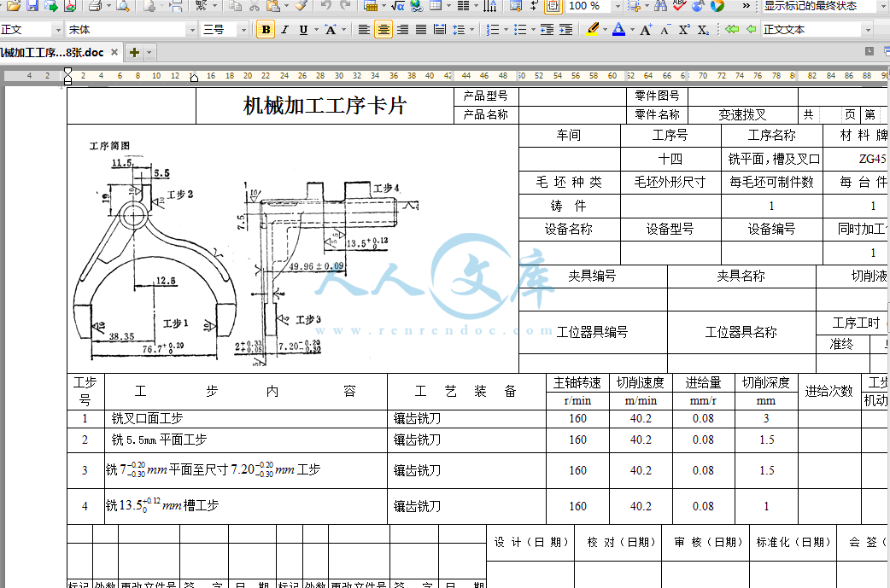890x588 pixels.
Task: Toggle subscript X₂ formatting
Action: [703, 30]
